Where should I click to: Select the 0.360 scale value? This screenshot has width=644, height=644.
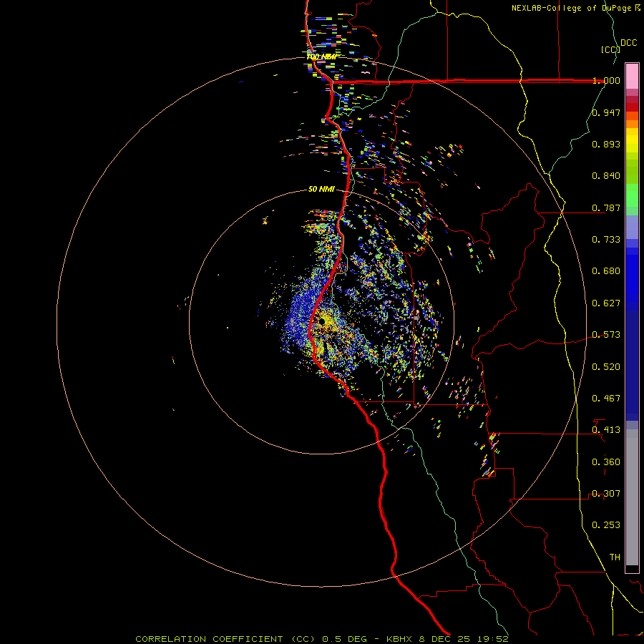pyautogui.click(x=606, y=462)
